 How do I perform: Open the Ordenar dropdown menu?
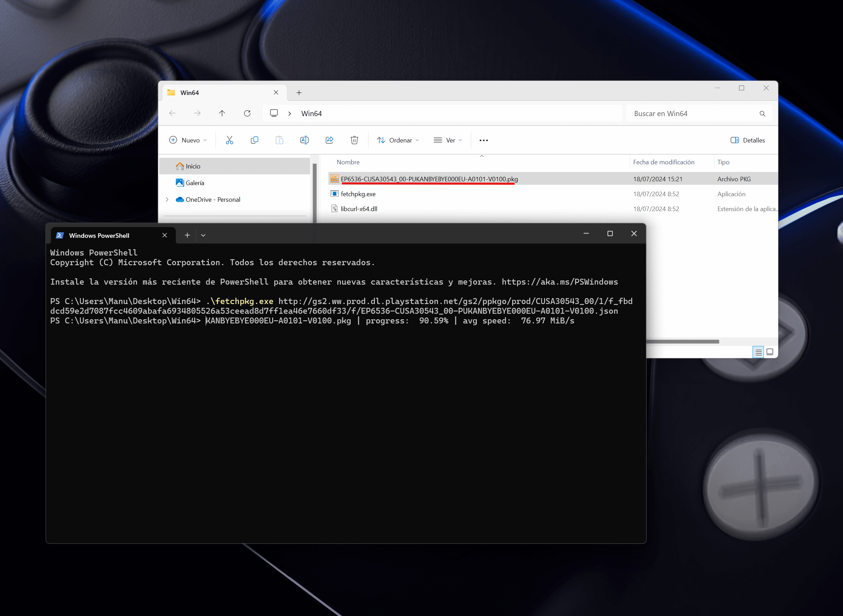398,140
